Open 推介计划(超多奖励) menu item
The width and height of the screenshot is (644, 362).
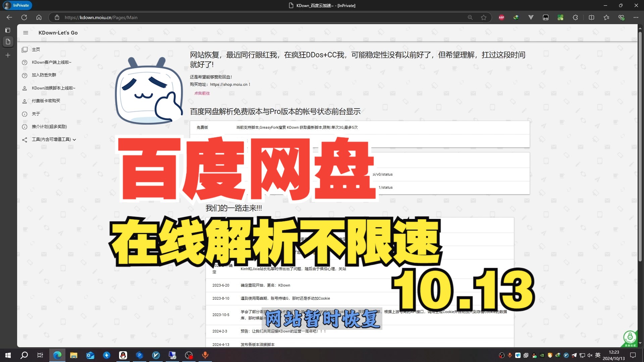(x=49, y=127)
